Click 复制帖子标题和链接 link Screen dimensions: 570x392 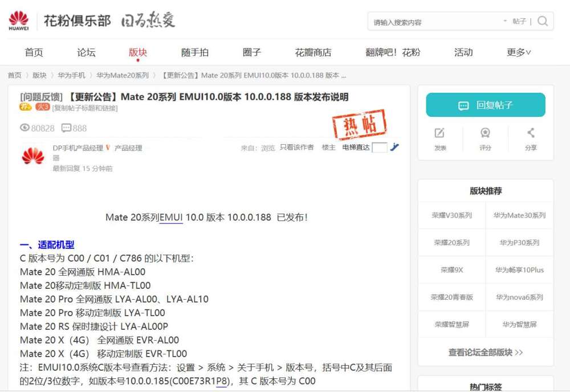85,108
